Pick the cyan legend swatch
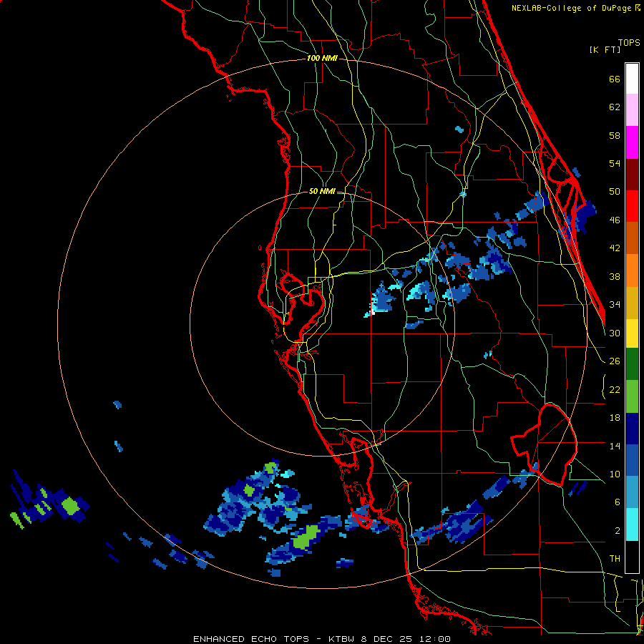This screenshot has height=644, width=644. point(632,525)
